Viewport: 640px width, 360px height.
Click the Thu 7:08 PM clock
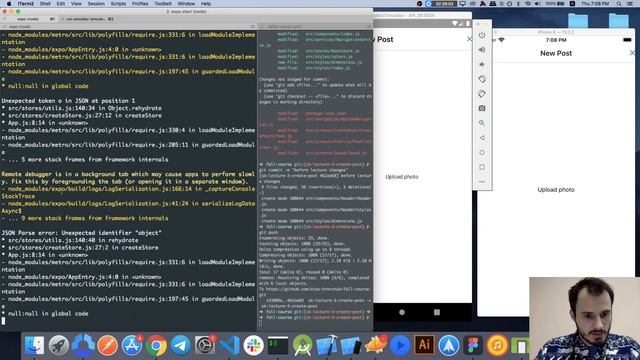(595, 4)
